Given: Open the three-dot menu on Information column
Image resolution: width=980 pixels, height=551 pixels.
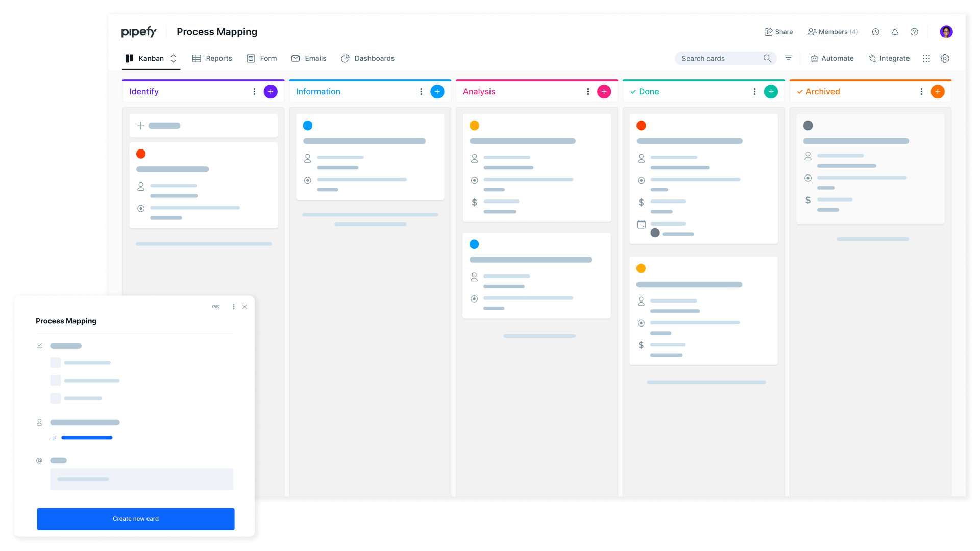Looking at the screenshot, I should tap(421, 91).
